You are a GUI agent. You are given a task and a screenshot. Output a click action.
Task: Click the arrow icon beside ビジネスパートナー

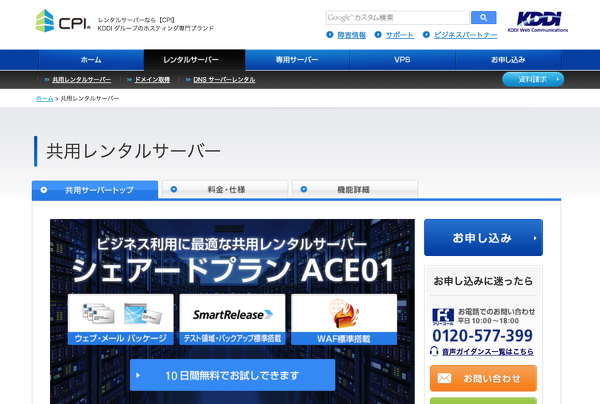pyautogui.click(x=426, y=35)
